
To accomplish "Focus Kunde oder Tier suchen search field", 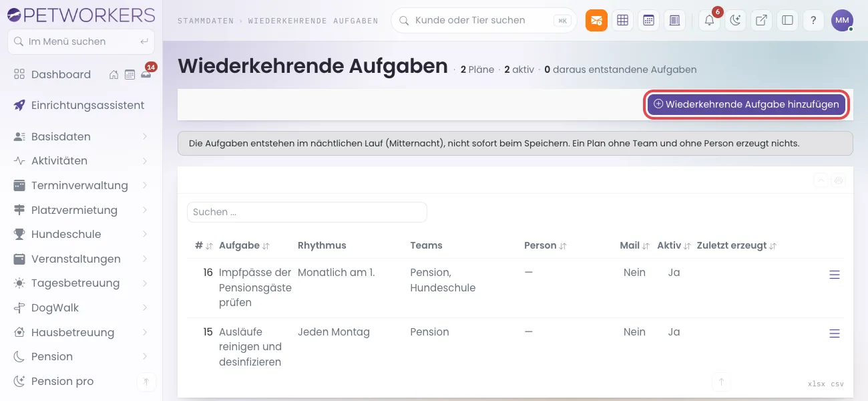I will coord(484,21).
